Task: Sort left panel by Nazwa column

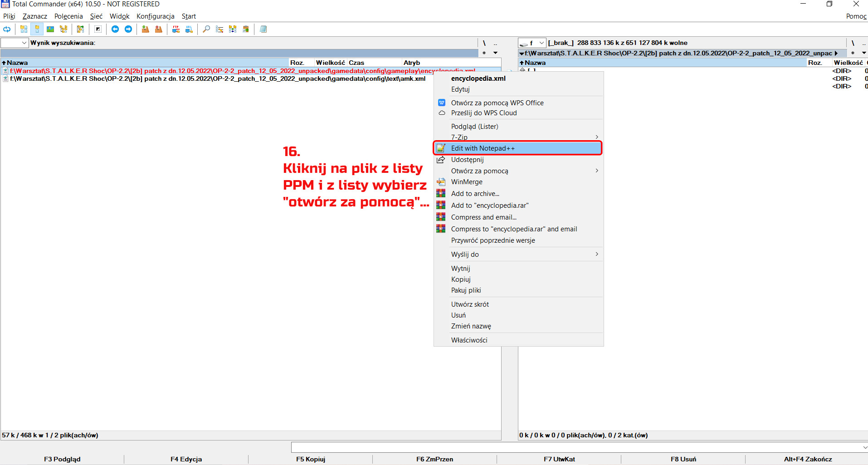Action: pos(145,63)
